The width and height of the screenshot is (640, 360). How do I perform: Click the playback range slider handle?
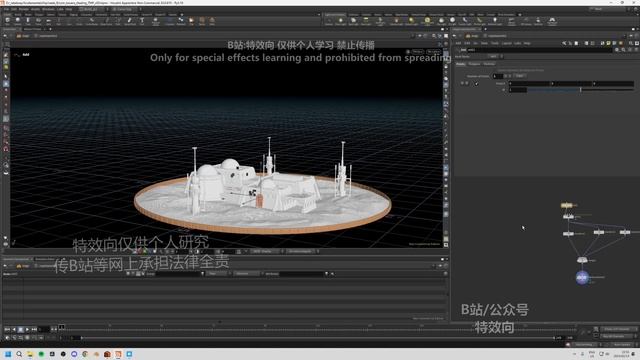(x=82, y=338)
